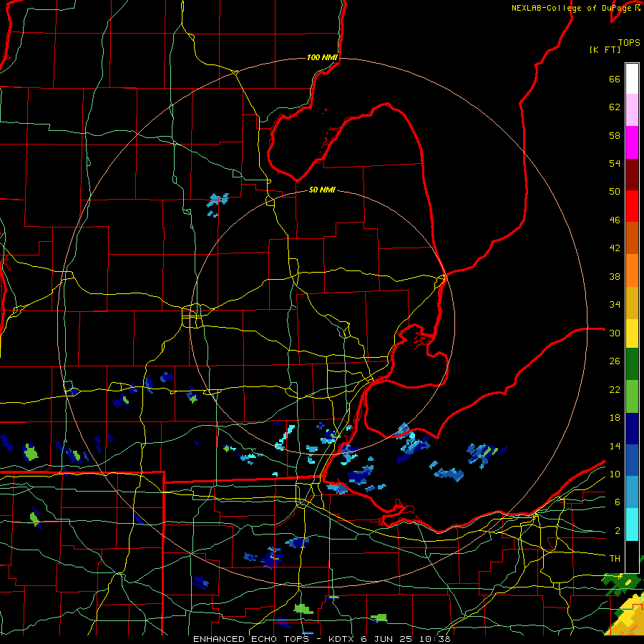Select the dark orange legend swatch

tap(632, 238)
